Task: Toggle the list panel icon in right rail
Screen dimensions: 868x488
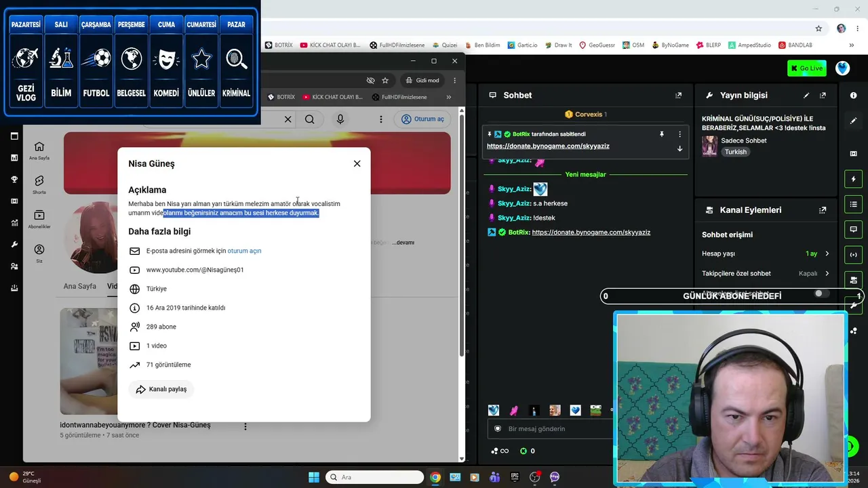Action: [x=853, y=204]
